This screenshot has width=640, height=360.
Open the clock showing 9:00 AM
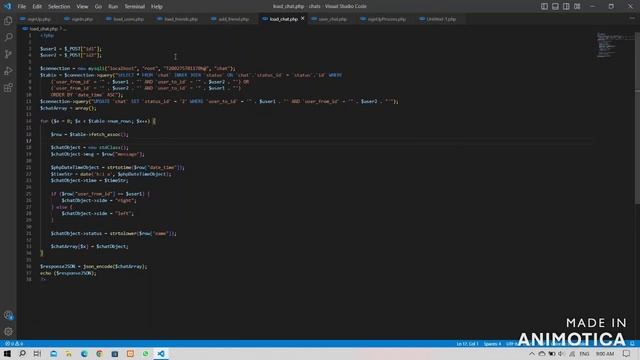604,354
